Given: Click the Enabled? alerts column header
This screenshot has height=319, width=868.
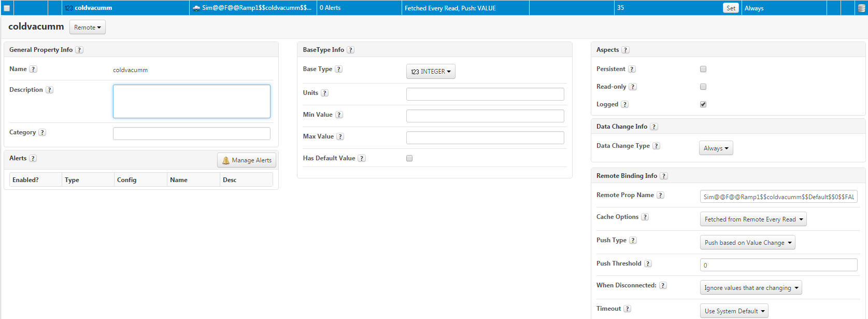Looking at the screenshot, I should 36,179.
